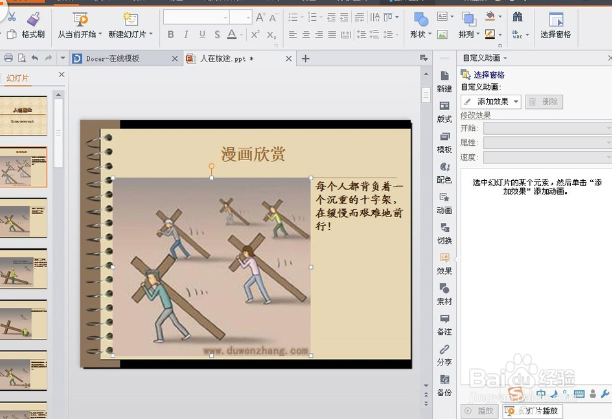Click the 模板 template sidebar icon
The image size is (612, 419).
[x=445, y=142]
